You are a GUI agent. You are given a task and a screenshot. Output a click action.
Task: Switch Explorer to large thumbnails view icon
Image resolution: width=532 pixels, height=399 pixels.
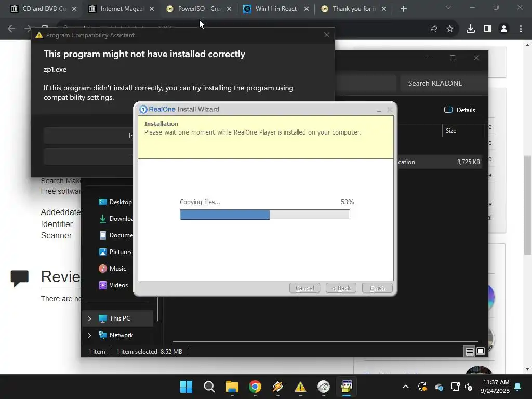[481, 351]
